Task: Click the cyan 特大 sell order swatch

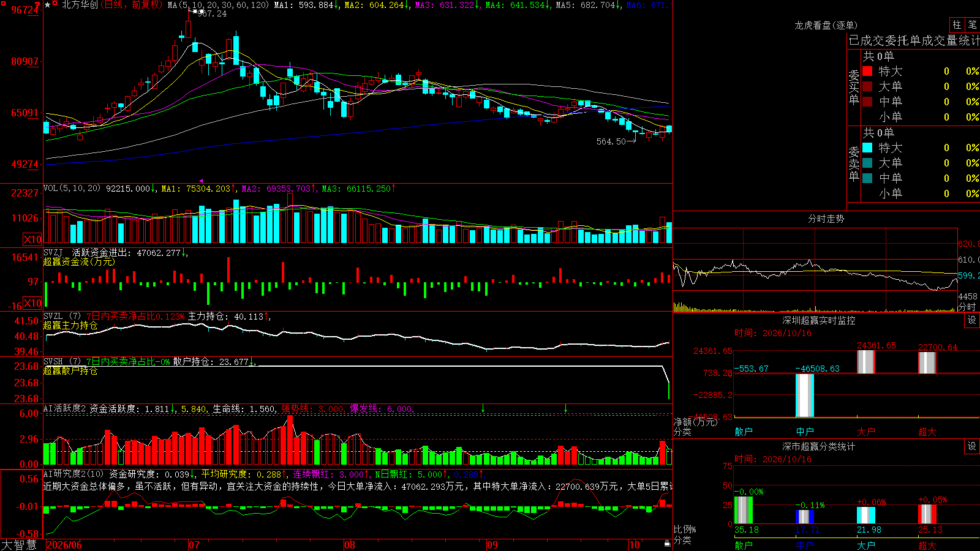Action: [x=867, y=148]
